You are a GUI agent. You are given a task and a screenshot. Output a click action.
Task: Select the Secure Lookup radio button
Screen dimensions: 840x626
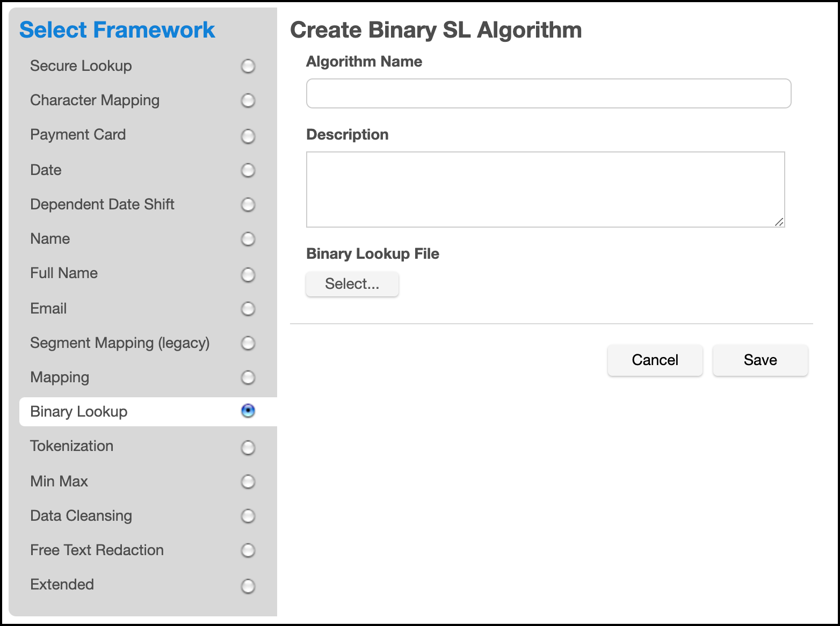click(x=248, y=67)
